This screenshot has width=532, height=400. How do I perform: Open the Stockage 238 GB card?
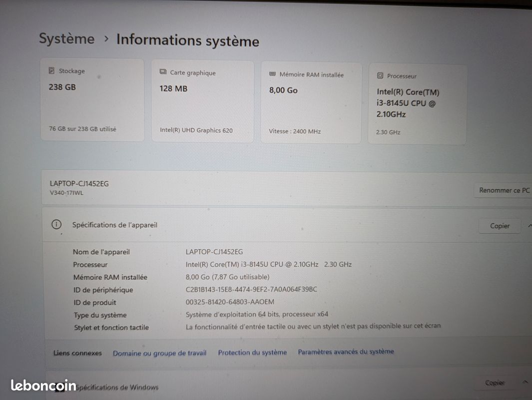[92, 99]
